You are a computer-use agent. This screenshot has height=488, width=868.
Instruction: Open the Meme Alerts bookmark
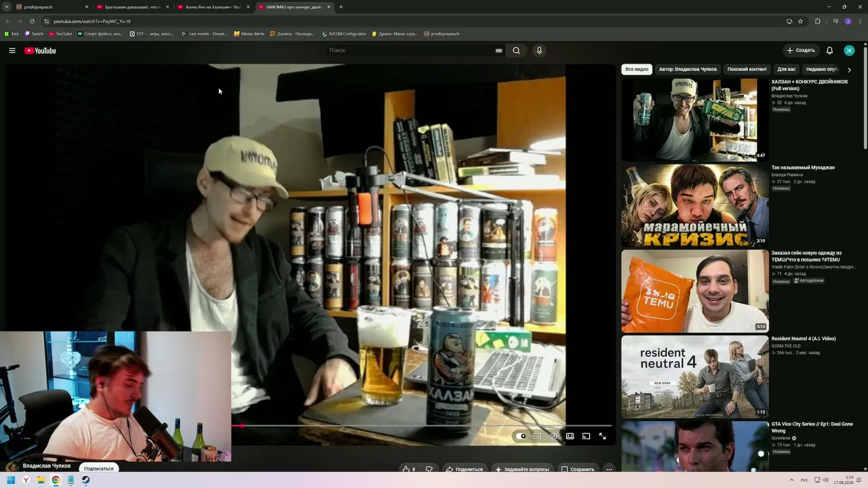tap(249, 33)
